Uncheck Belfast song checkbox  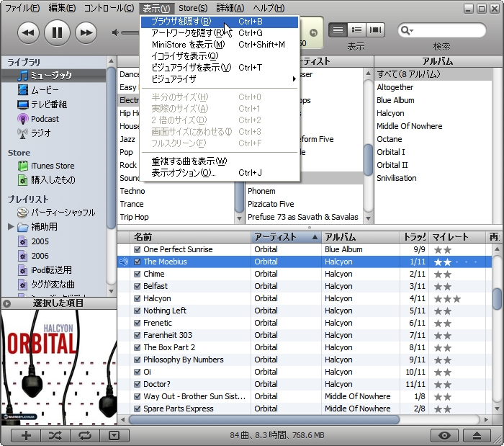pos(138,286)
